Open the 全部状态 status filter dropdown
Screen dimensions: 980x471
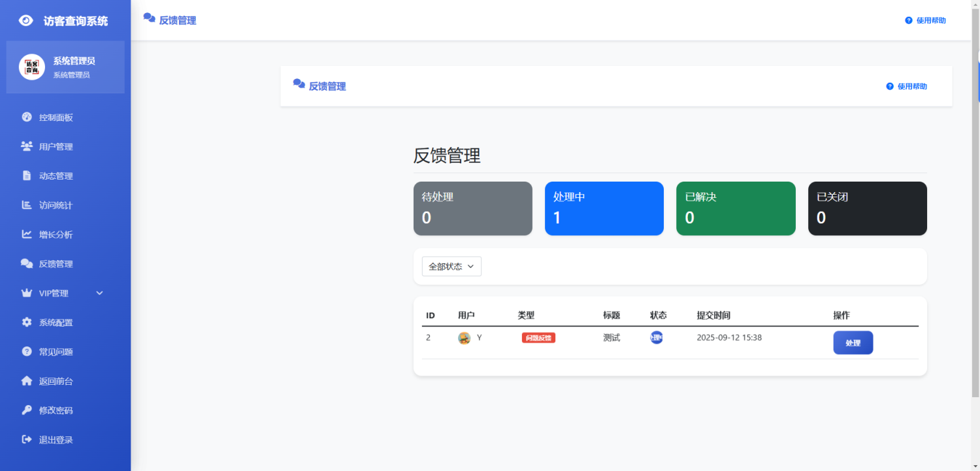click(451, 266)
